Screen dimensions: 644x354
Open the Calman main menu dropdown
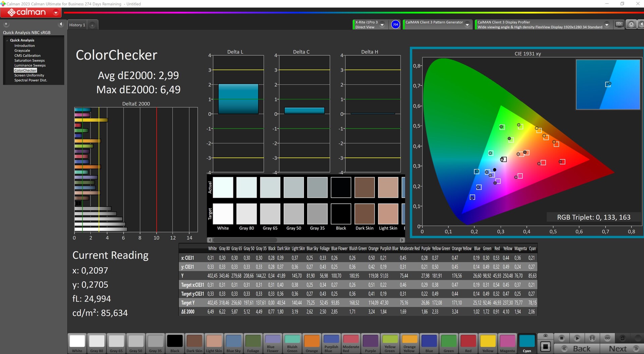pos(56,13)
